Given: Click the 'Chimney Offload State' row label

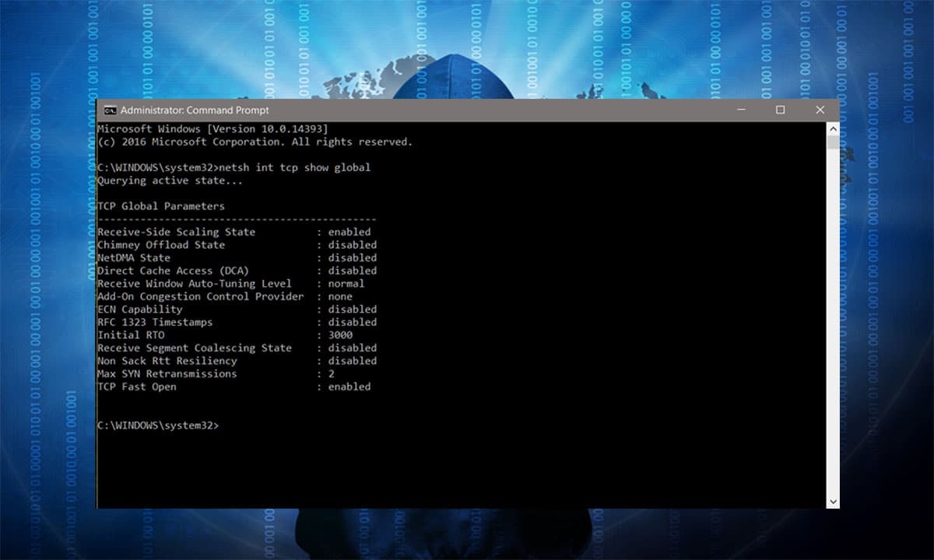Looking at the screenshot, I should (x=161, y=245).
